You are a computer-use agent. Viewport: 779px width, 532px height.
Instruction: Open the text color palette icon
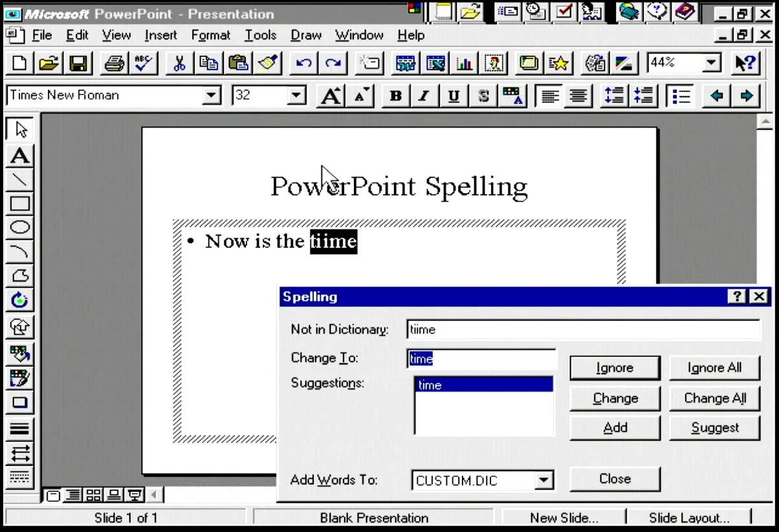pos(513,96)
